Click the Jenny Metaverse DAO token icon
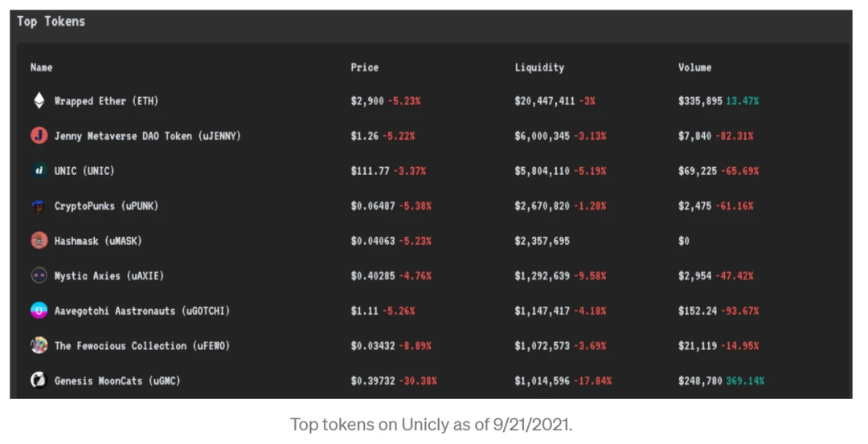The height and width of the screenshot is (444, 868). [39, 136]
